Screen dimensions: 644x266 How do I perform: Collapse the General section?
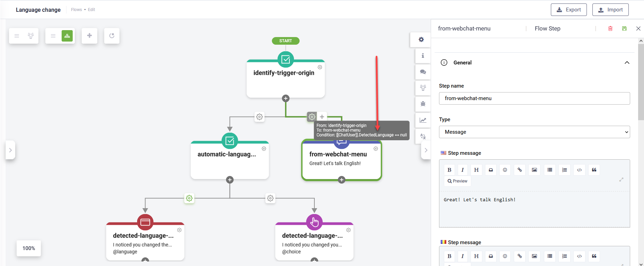click(627, 63)
